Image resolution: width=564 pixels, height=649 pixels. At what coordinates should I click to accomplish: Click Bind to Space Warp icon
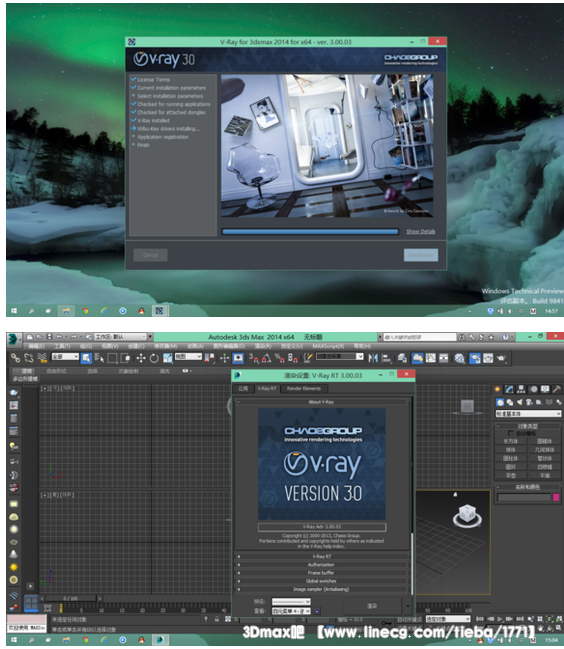click(x=42, y=358)
